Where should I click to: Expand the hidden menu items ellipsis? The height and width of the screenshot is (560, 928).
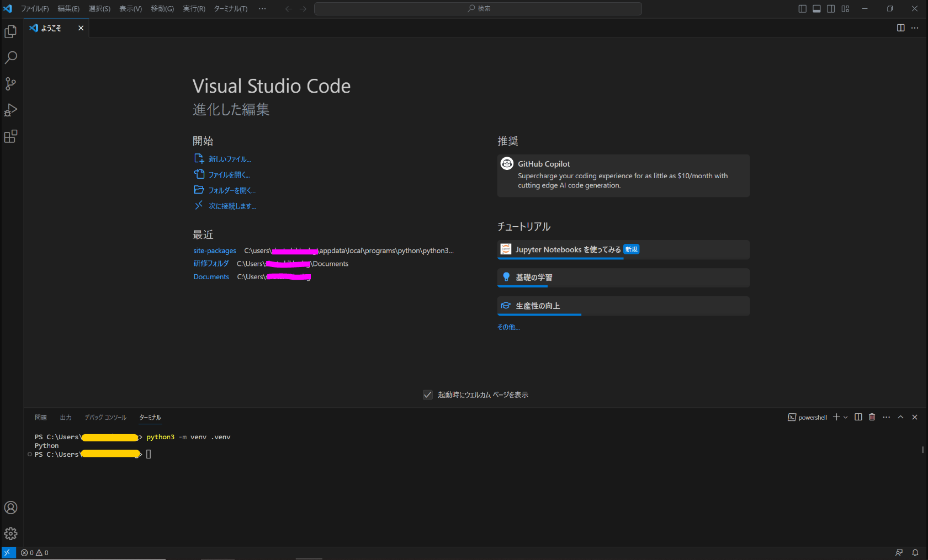pos(262,9)
